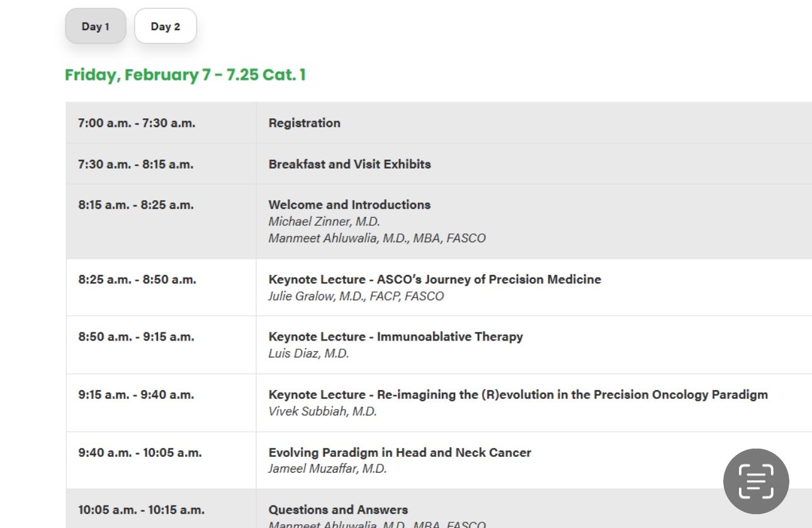Click the 9:40 a.m. - 10:05 a.m. time cell
The height and width of the screenshot is (528, 812).
pyautogui.click(x=140, y=452)
